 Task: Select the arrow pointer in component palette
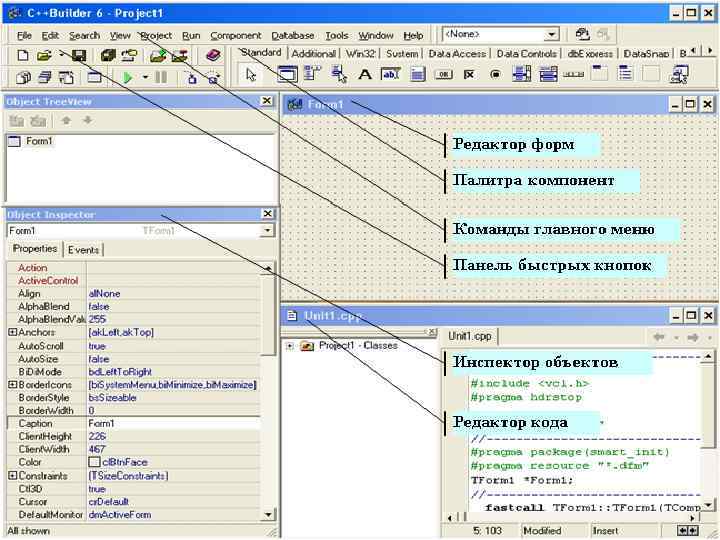(x=251, y=74)
